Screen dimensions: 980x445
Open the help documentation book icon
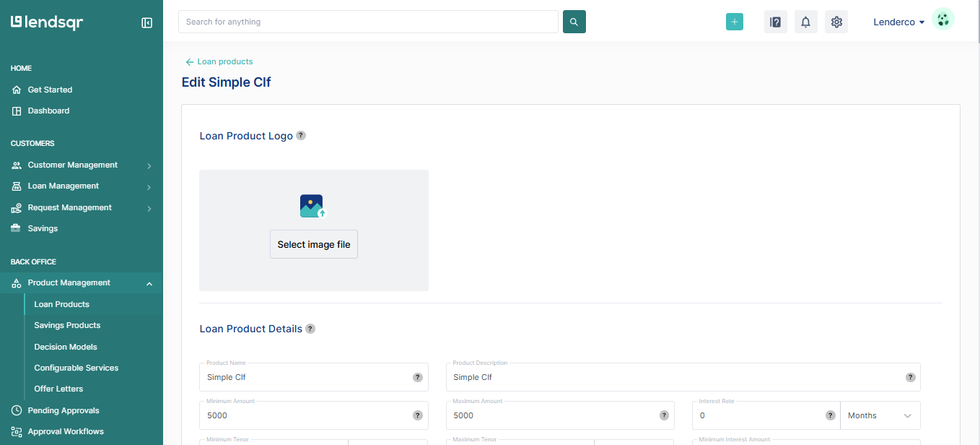pyautogui.click(x=776, y=22)
